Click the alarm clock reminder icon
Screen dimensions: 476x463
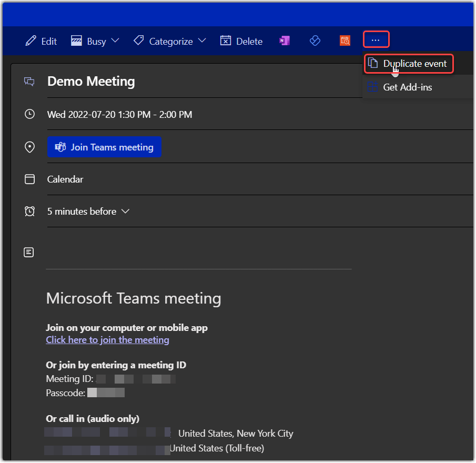pyautogui.click(x=29, y=212)
